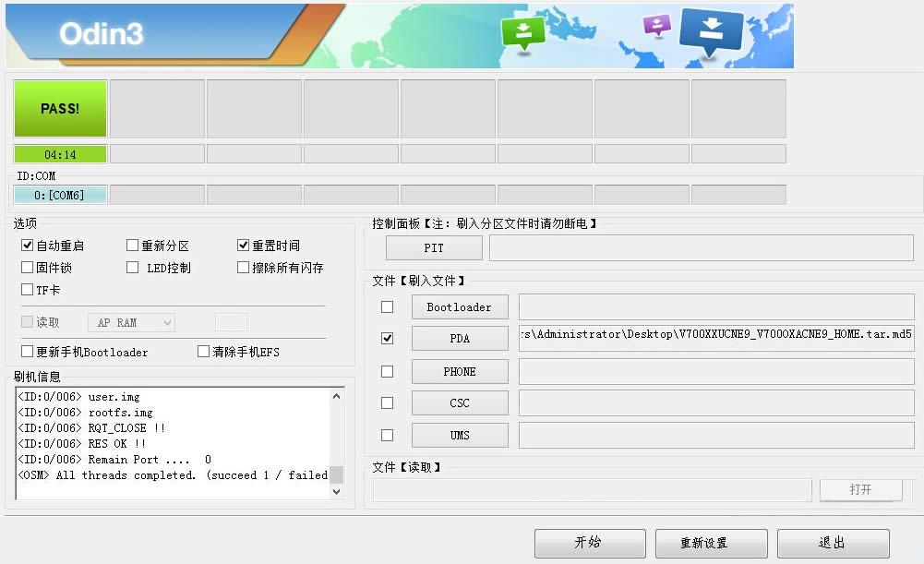Click the 开始 start button

point(590,543)
